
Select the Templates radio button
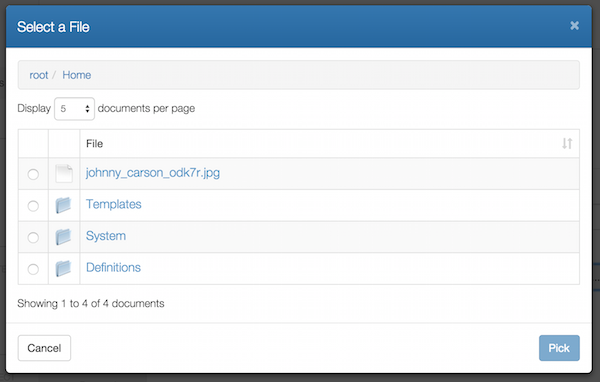pos(33,206)
